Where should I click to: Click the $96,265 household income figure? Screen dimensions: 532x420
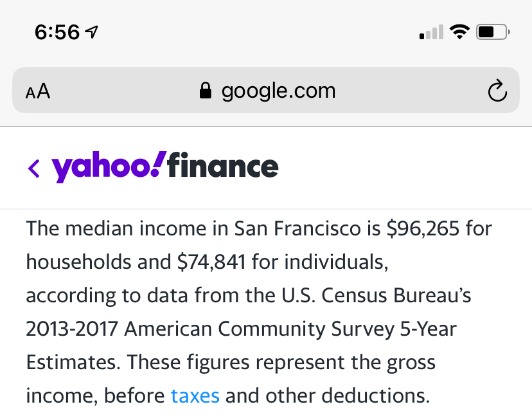(x=423, y=228)
